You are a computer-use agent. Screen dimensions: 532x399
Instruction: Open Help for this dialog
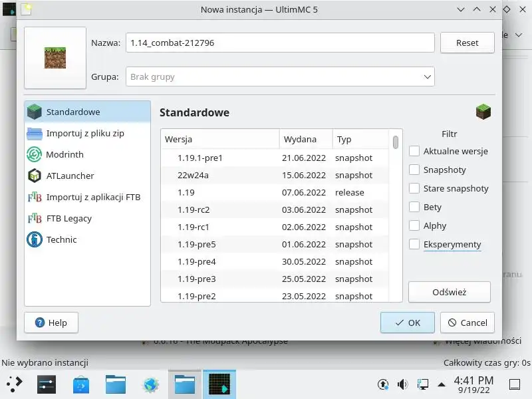click(51, 323)
